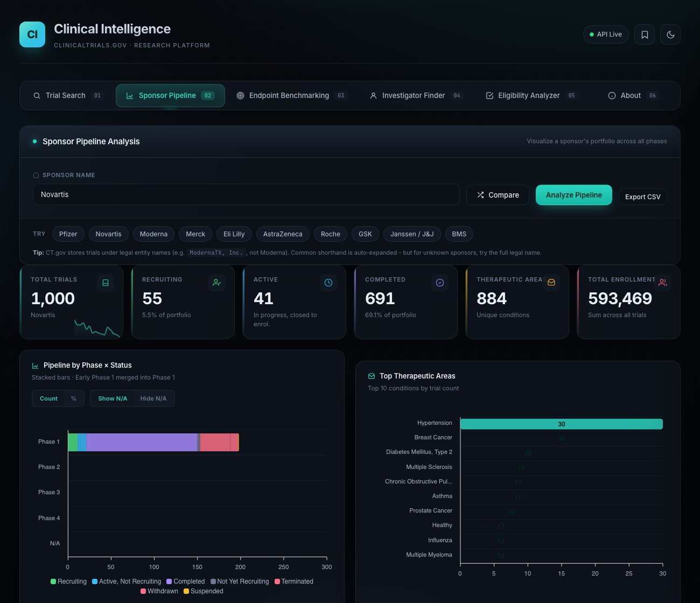
Task: Click the purple Completed segment of Phase 1 bar
Action: click(x=142, y=442)
